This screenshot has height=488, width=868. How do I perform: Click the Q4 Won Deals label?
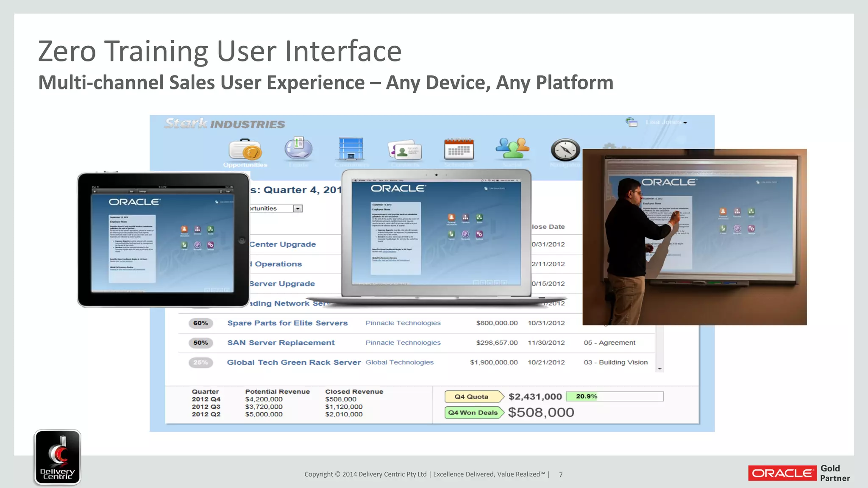click(x=474, y=413)
